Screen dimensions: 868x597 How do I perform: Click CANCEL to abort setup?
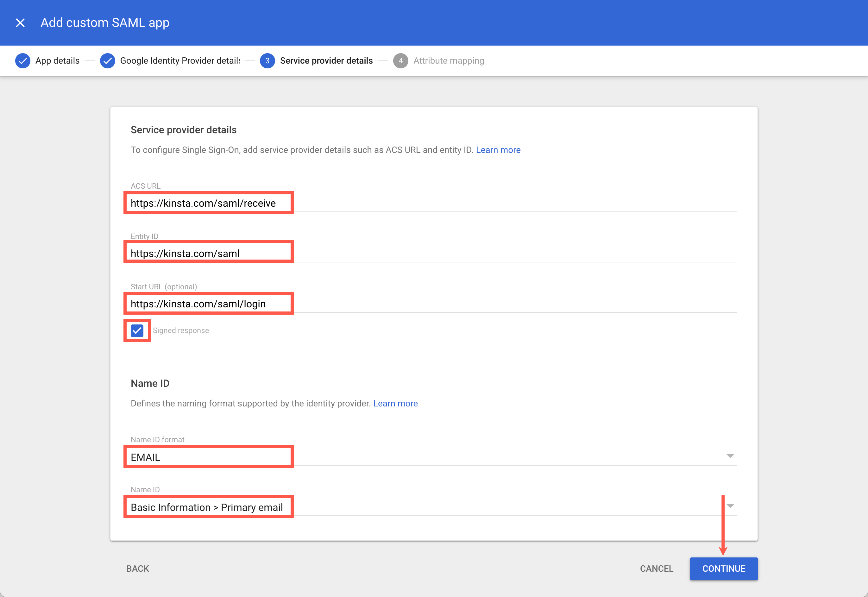656,569
